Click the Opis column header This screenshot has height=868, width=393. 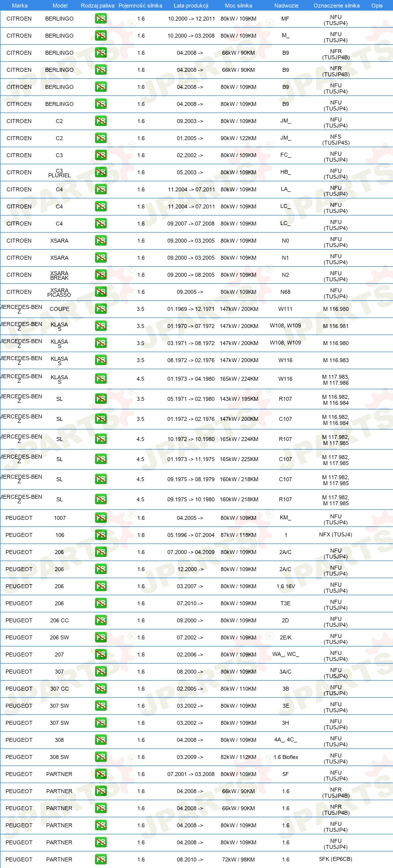click(377, 6)
